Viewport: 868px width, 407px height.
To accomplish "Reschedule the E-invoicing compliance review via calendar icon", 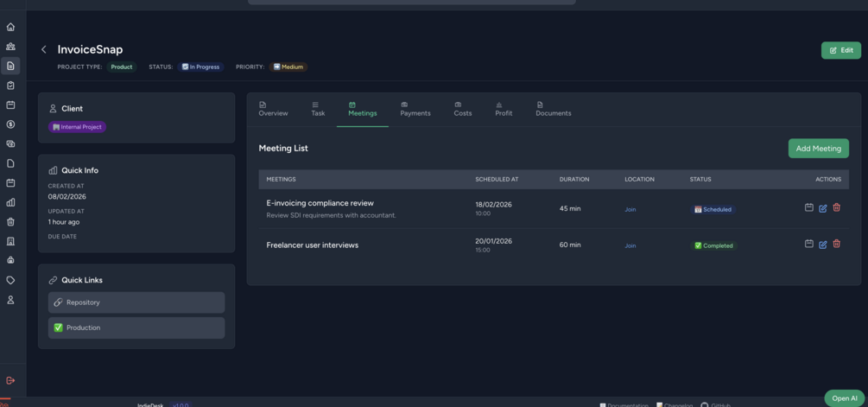I will point(808,207).
